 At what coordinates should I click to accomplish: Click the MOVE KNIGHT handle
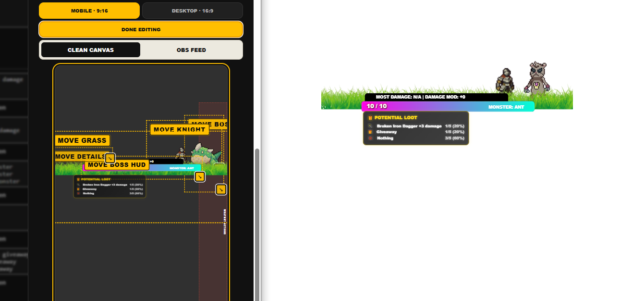180,129
